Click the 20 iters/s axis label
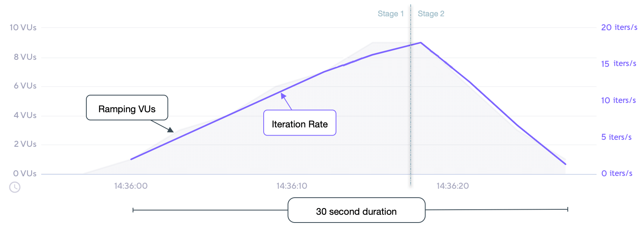Viewport: 644px width, 233px height. click(619, 28)
